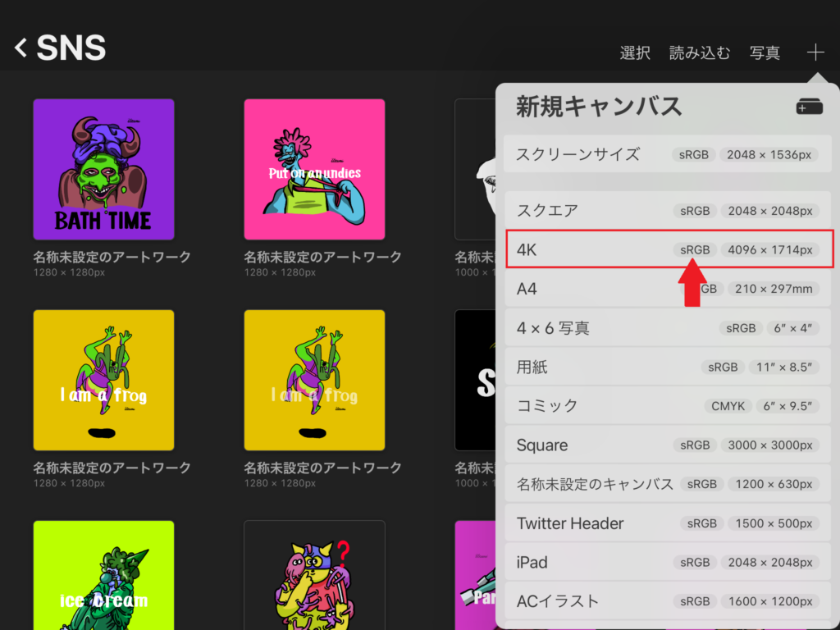Choose スクリーンサイズ canvas preset

(x=668, y=154)
